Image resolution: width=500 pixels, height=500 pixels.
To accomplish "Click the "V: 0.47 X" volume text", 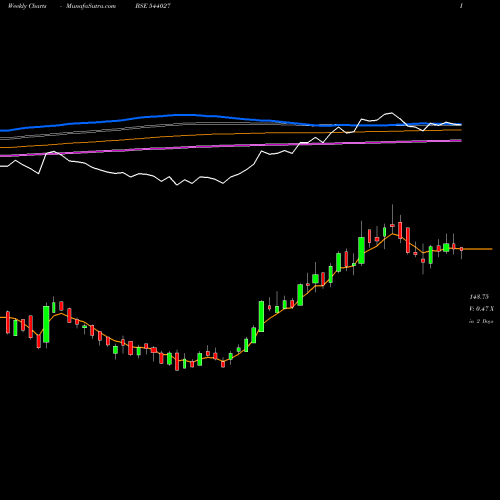I will [x=481, y=309].
